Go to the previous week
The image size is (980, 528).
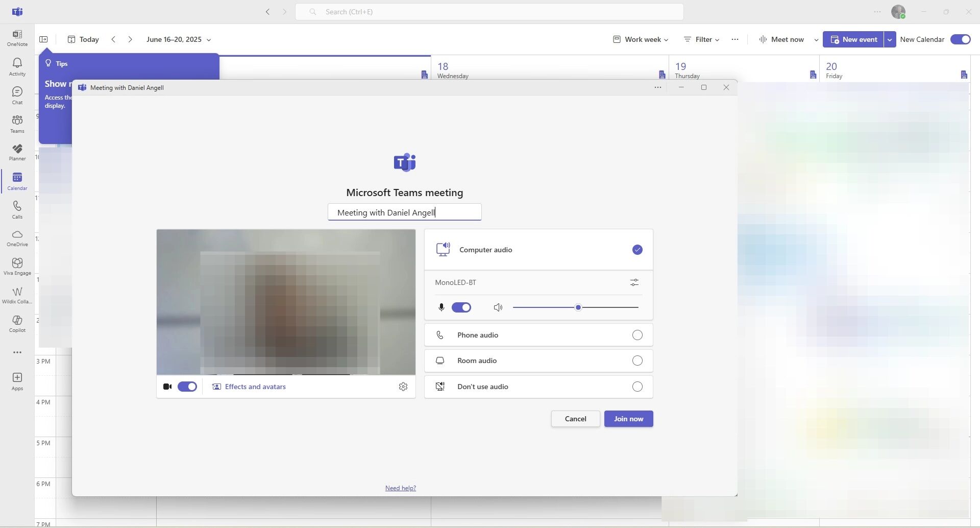(x=114, y=39)
